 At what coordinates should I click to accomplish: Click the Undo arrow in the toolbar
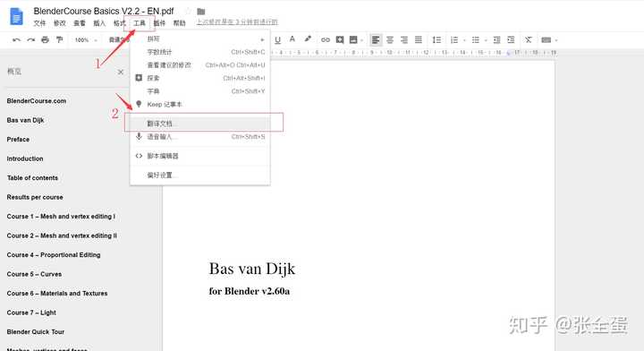pos(16,40)
